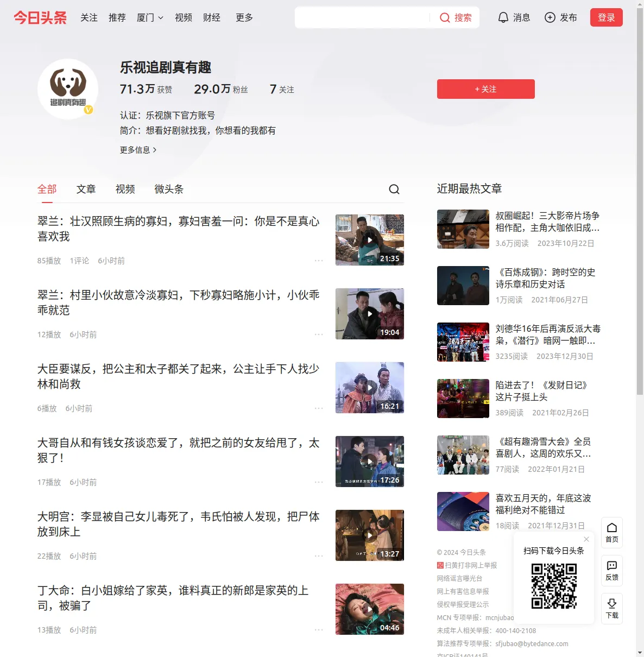644x657 pixels.
Task: Open more options for 大明宫：李显 post
Action: click(x=319, y=556)
